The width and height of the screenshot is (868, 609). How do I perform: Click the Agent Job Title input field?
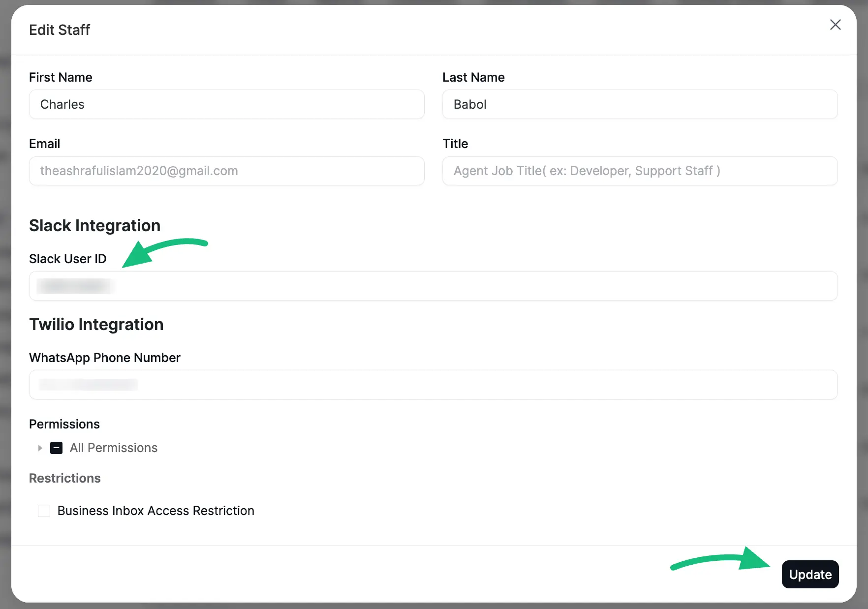(639, 171)
